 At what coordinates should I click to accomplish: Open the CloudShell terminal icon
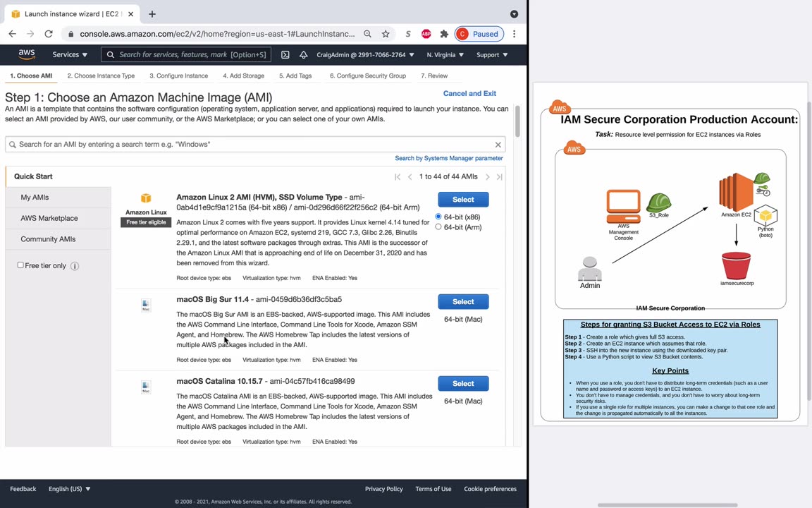click(x=285, y=54)
